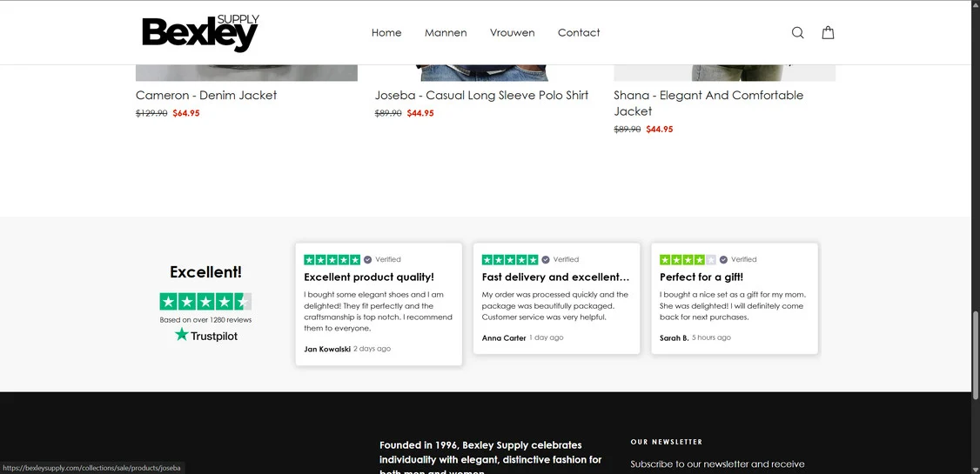Open the Mannen menu
The width and height of the screenshot is (980, 474).
click(446, 32)
